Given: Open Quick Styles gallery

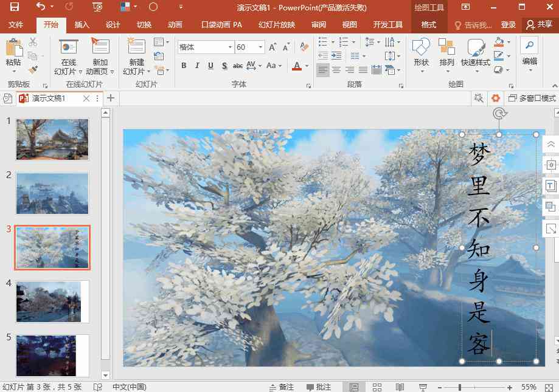Looking at the screenshot, I should 476,55.
